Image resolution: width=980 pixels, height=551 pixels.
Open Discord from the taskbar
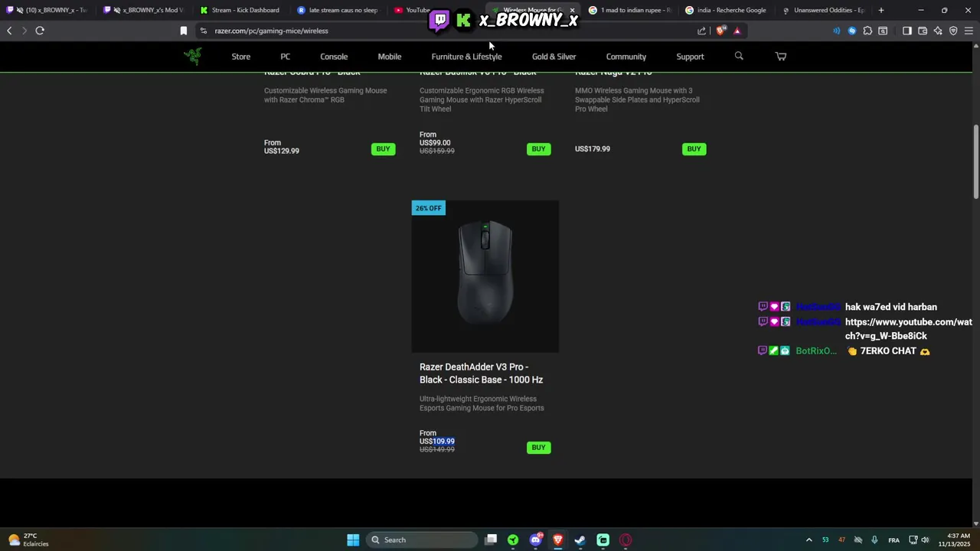536,540
